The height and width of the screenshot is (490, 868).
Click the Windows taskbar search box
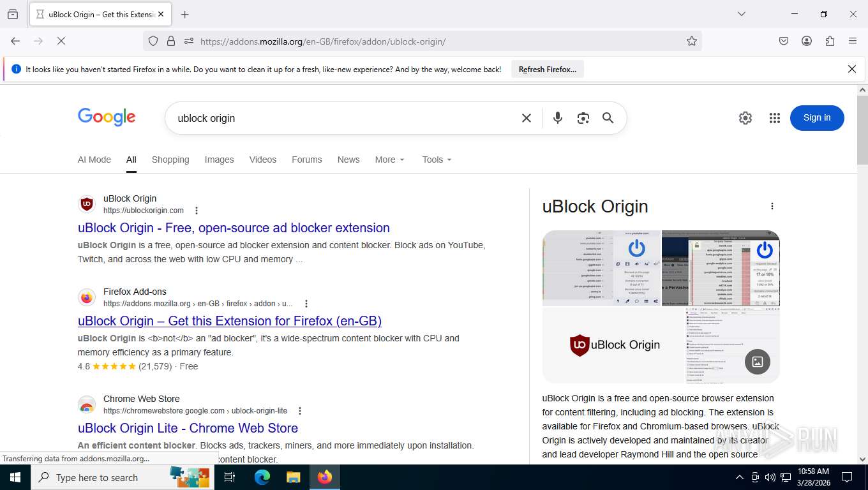pyautogui.click(x=123, y=477)
